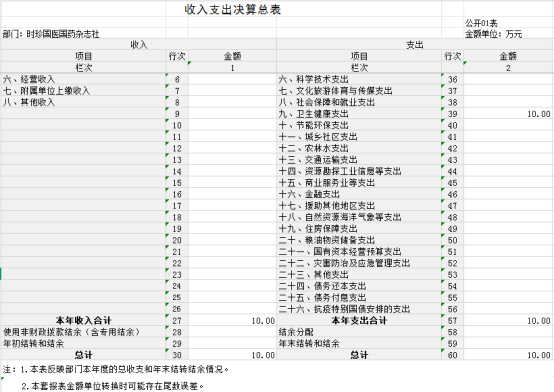Click the 年末结转和结余 cell
554x392 pixels.
pyautogui.click(x=359, y=344)
